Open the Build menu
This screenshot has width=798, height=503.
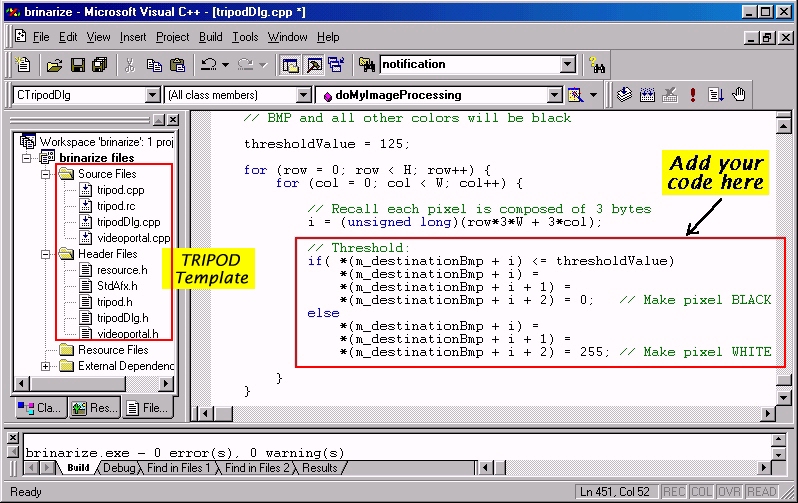[210, 37]
